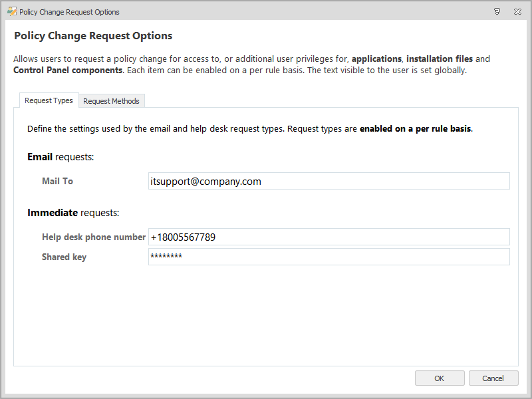Image resolution: width=532 pixels, height=399 pixels.
Task: Select the Request Types tab
Action: (49, 100)
